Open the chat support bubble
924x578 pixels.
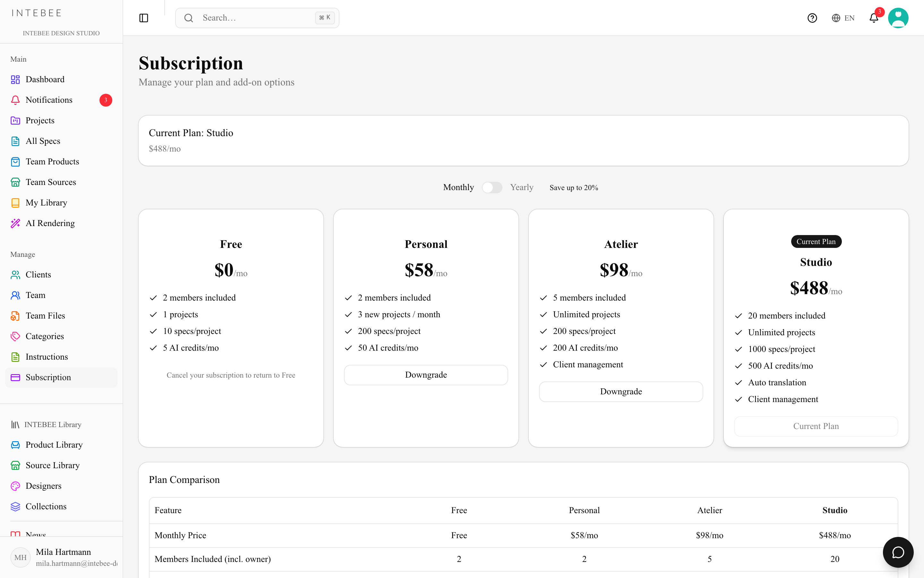click(898, 552)
